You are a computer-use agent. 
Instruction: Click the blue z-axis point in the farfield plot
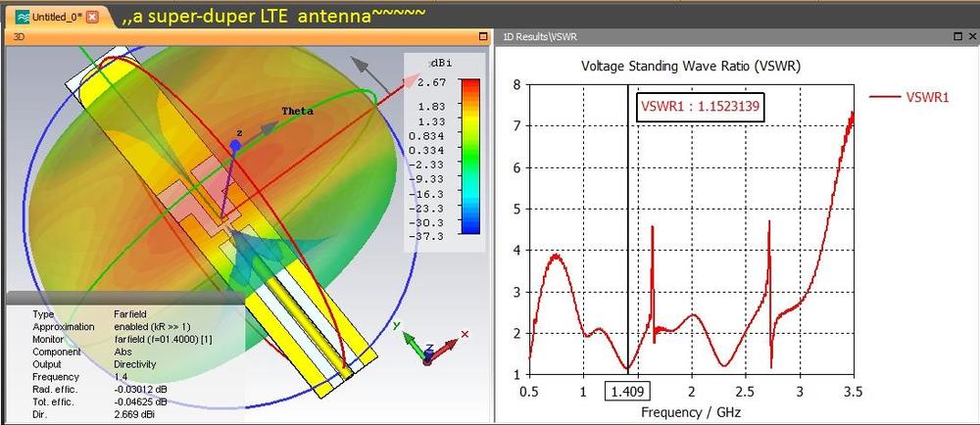234,145
